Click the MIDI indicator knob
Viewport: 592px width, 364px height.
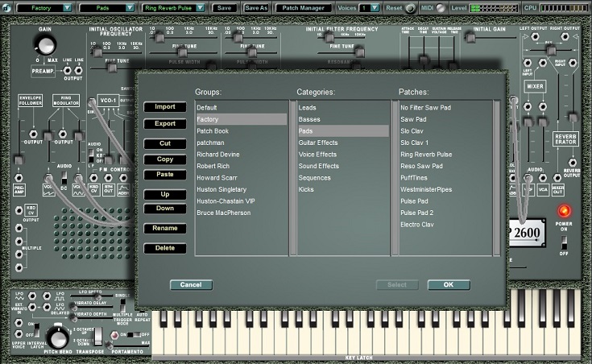[441, 8]
